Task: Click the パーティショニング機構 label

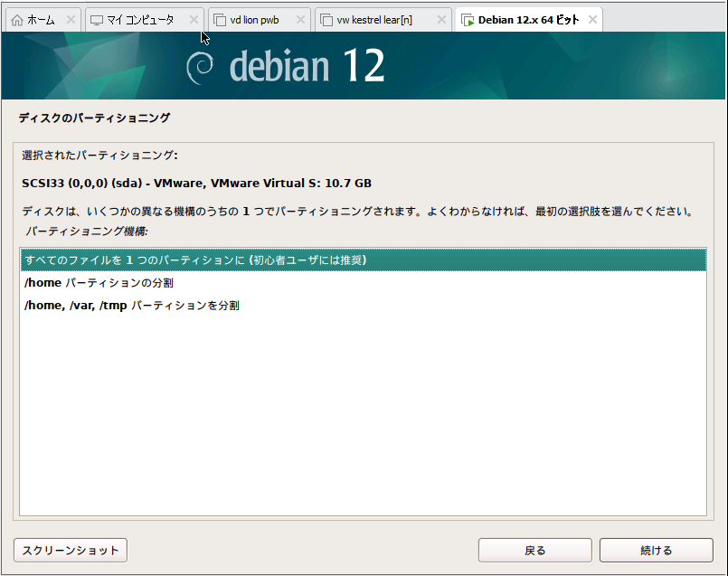Action: point(87,231)
